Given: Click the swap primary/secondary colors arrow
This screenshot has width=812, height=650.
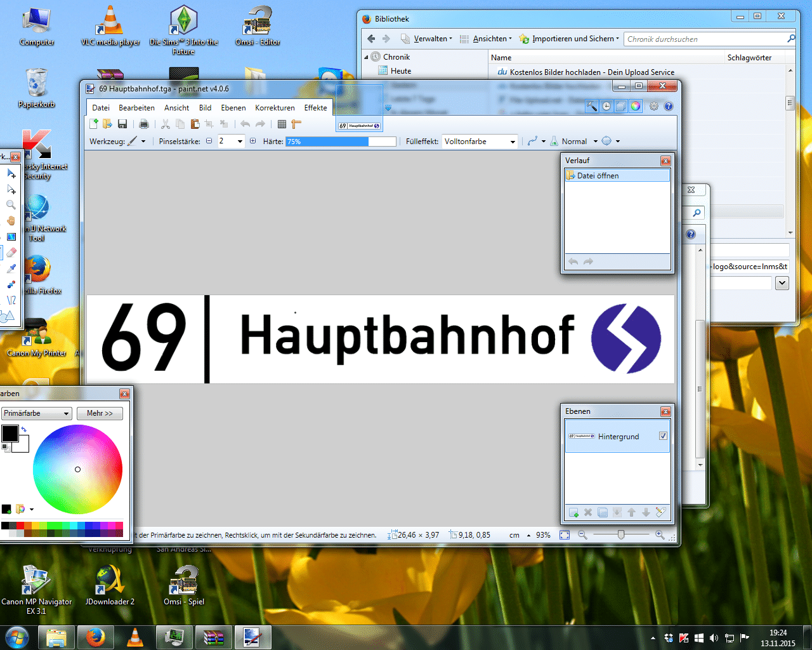Looking at the screenshot, I should click(24, 430).
